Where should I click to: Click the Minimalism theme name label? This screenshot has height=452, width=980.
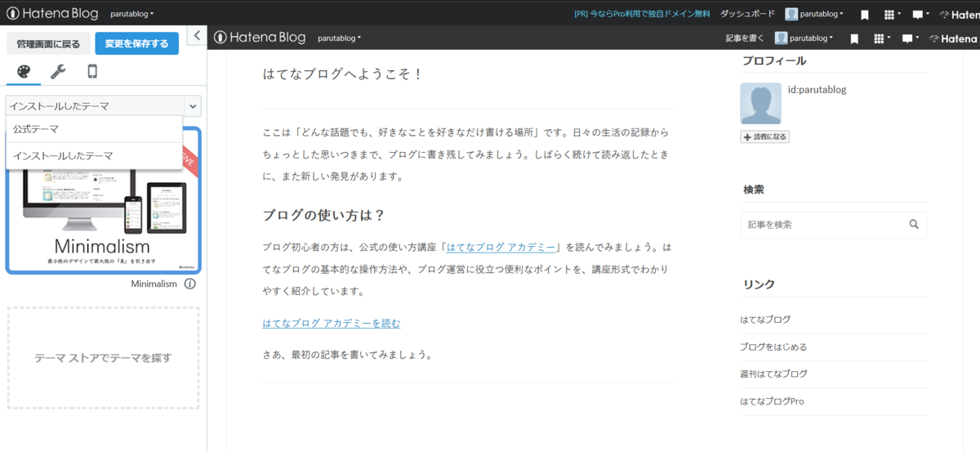[x=154, y=284]
